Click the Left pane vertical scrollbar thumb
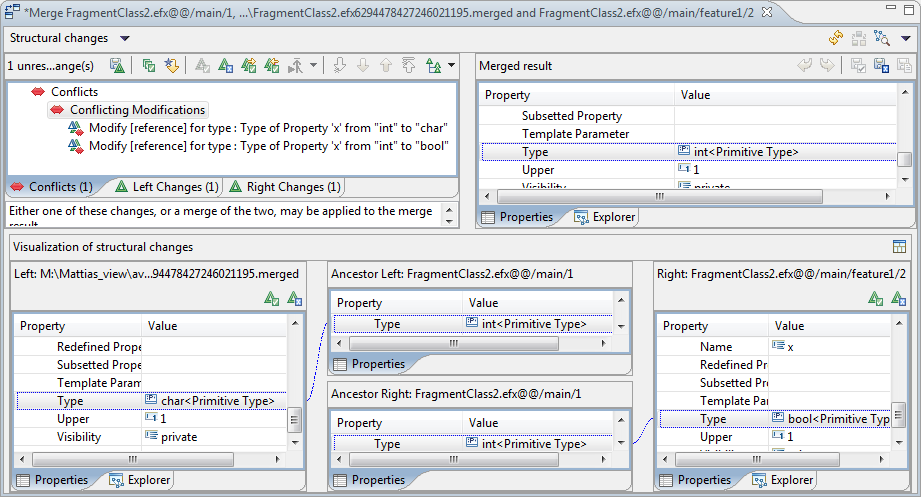 point(294,419)
